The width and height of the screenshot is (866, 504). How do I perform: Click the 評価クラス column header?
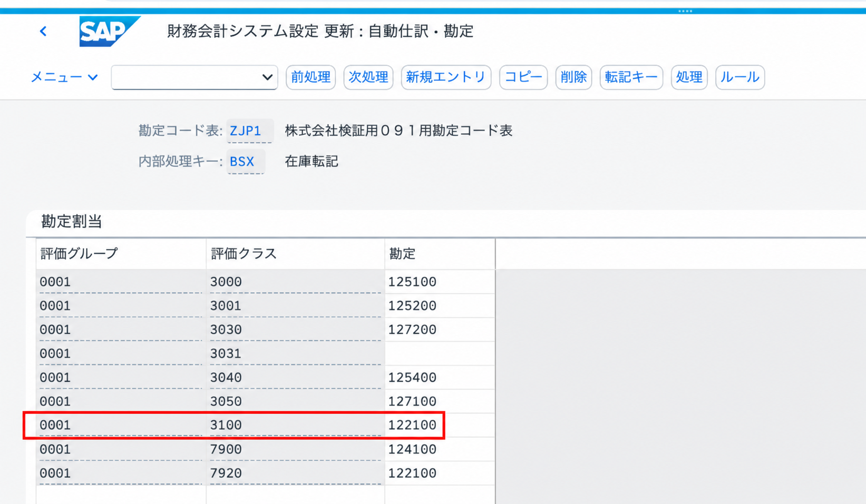tap(295, 254)
